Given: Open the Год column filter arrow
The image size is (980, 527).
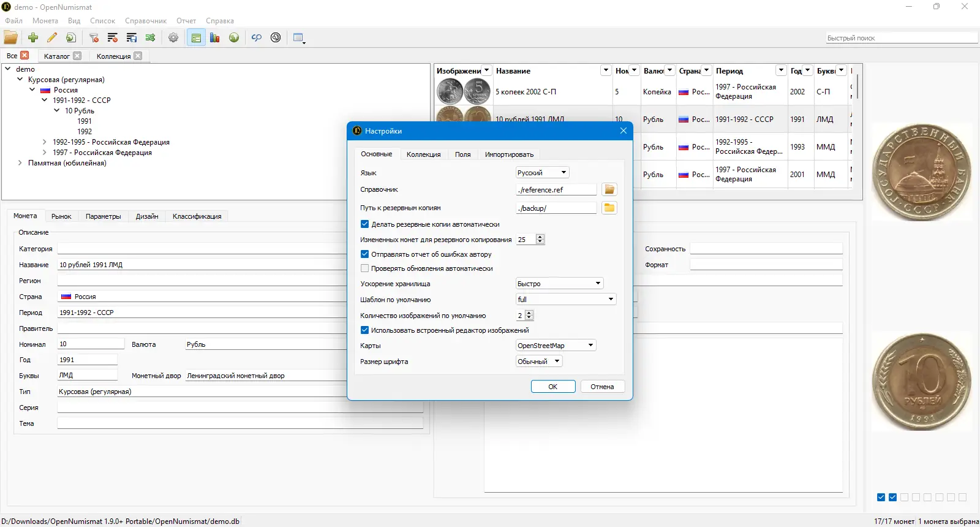Looking at the screenshot, I should click(x=808, y=70).
